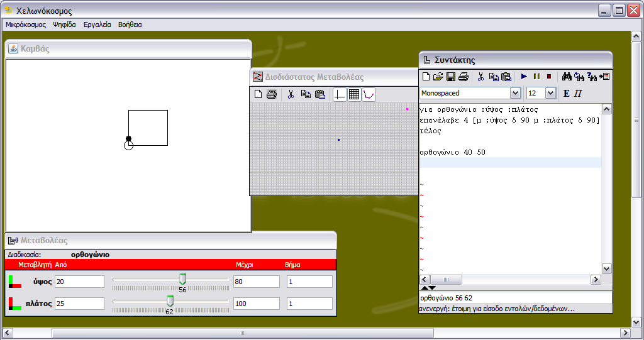Click New icon in Δισδιάστατος Μεταβολέας toolbar
This screenshot has width=644, height=340.
click(258, 94)
